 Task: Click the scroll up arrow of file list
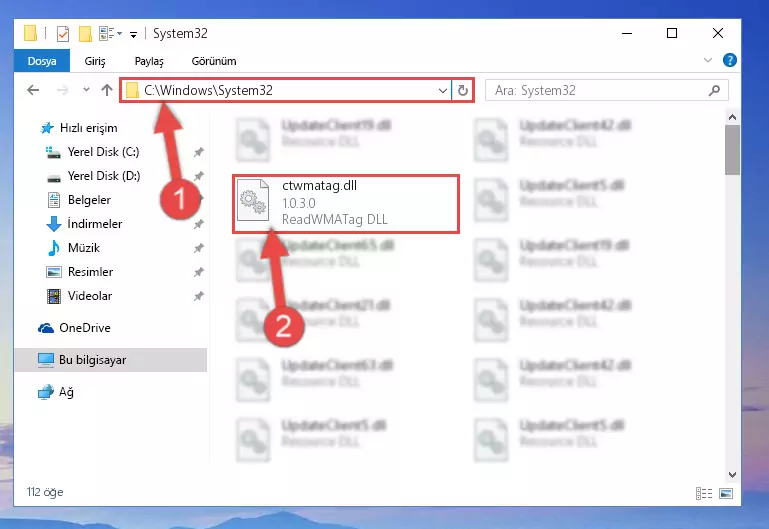click(732, 117)
